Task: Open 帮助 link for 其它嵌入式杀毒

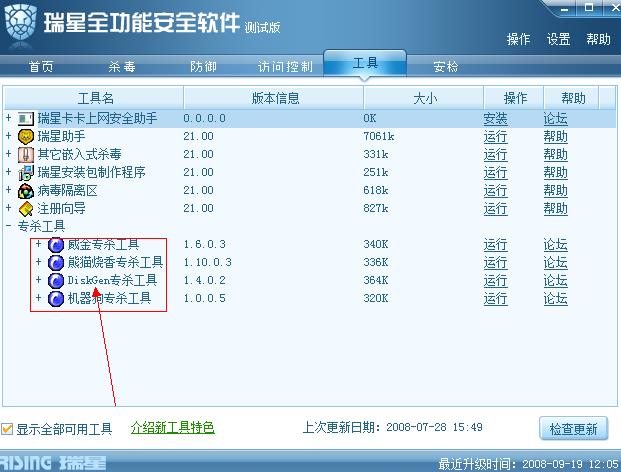Action: [556, 155]
